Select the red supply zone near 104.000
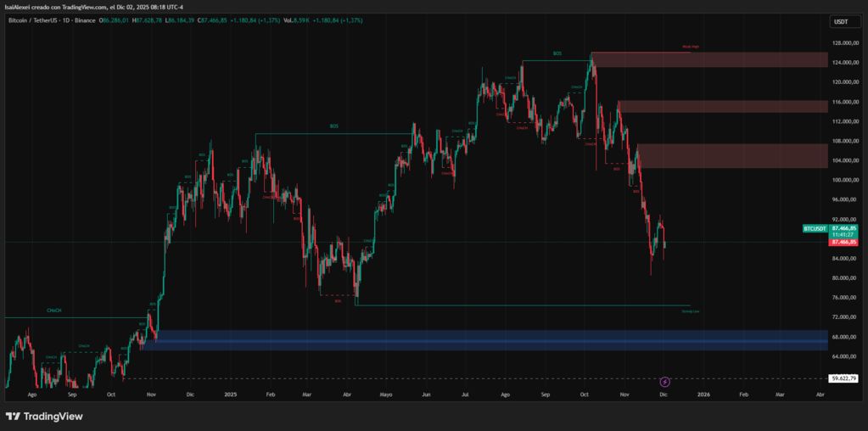This screenshot has height=431, width=868. 732,156
